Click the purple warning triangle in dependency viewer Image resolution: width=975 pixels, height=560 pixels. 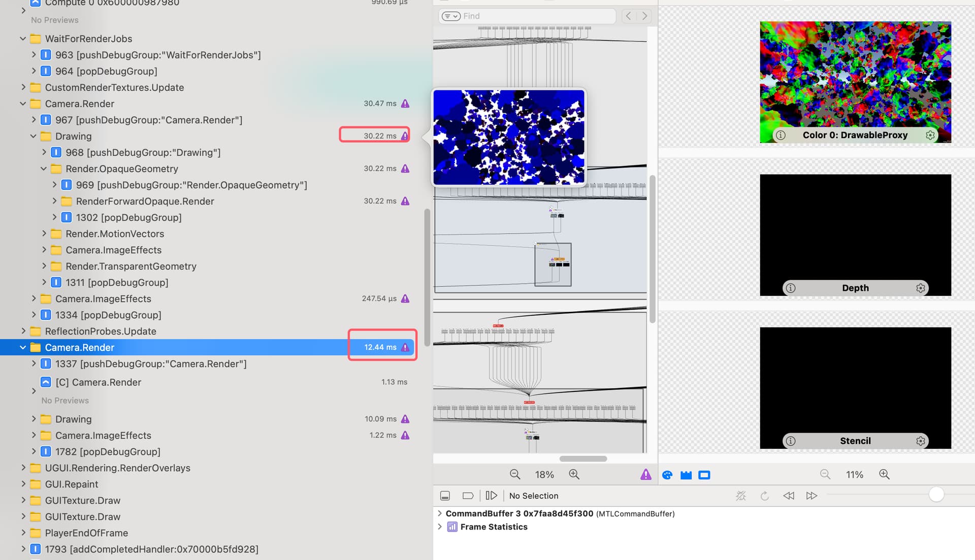(x=646, y=475)
